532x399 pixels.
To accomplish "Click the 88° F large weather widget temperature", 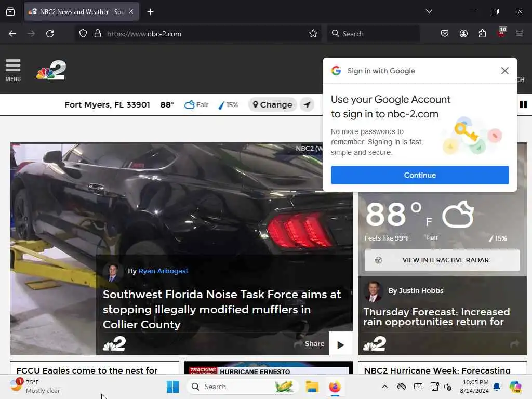I will click(398, 215).
